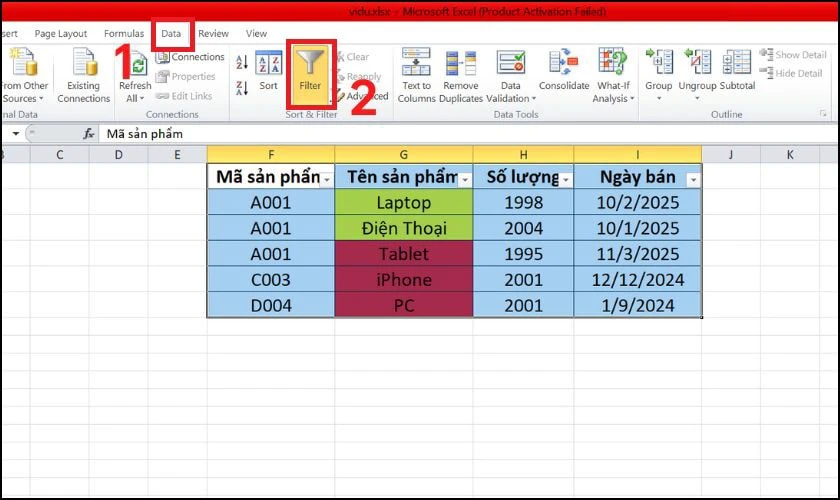
Task: Select column F header
Action: click(x=271, y=155)
